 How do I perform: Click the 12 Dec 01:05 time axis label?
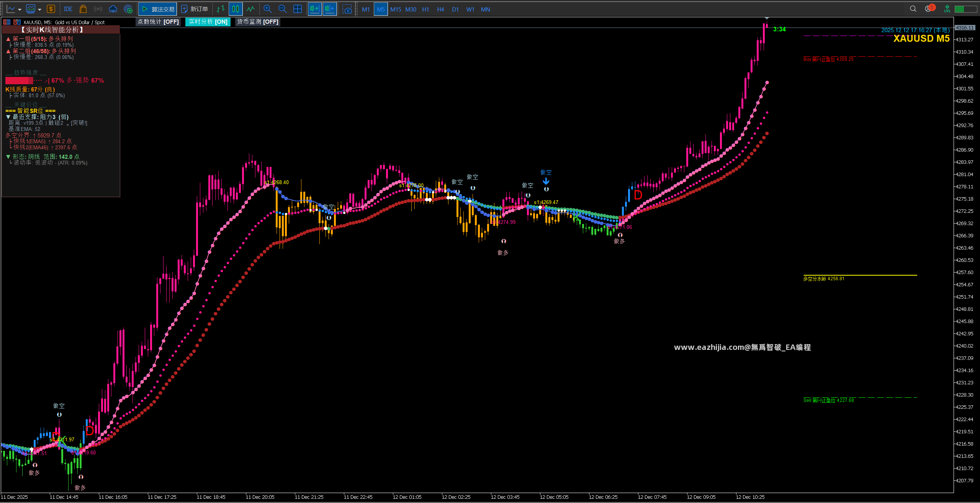(407, 497)
